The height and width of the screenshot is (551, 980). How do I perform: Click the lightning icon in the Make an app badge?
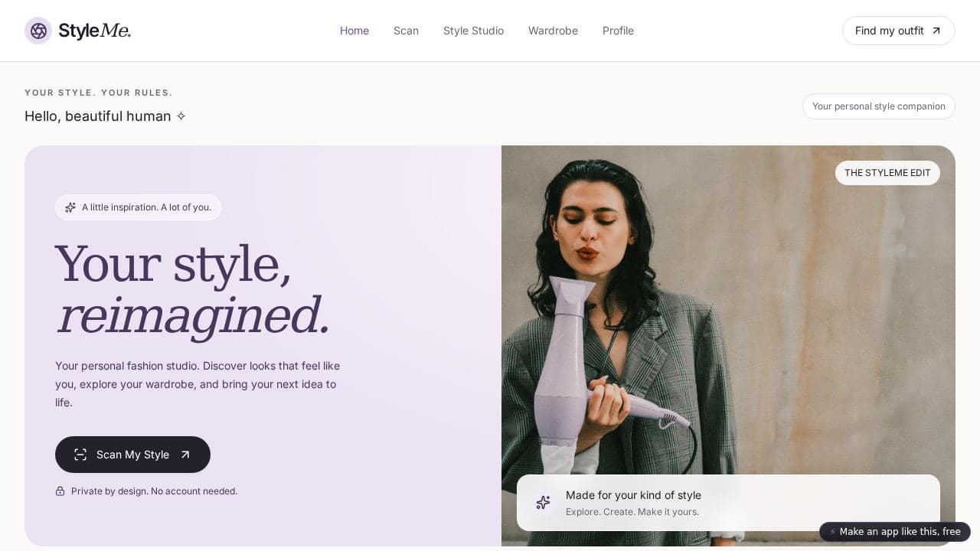point(833,532)
